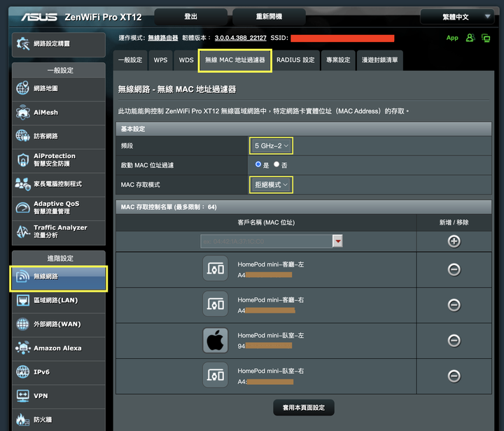
Task: Switch to 專業設定 tab
Action: point(338,60)
